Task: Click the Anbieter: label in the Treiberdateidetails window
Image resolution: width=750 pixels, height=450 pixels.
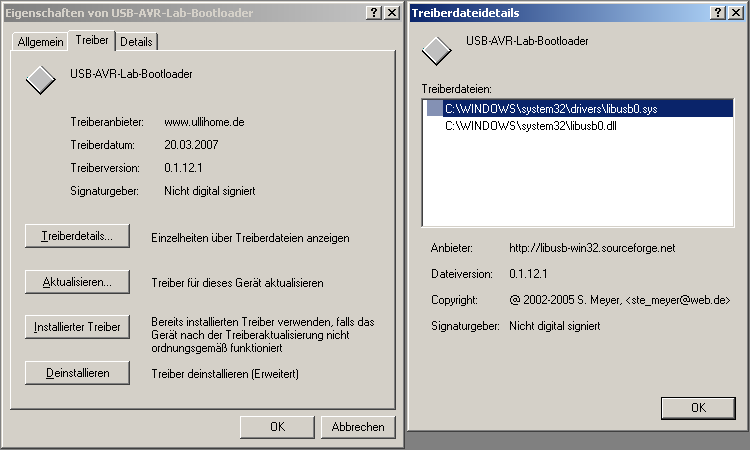Action: (452, 248)
